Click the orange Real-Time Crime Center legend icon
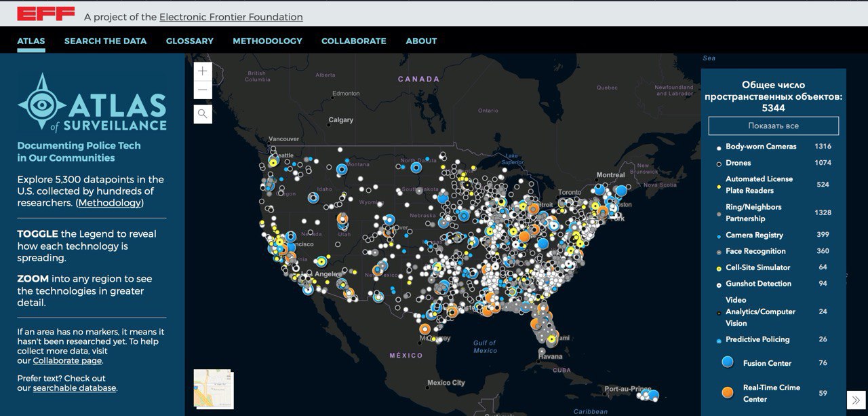 click(x=728, y=393)
